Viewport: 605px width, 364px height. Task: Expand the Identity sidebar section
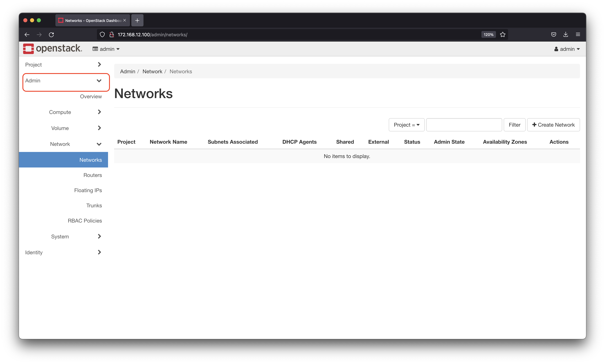click(63, 252)
